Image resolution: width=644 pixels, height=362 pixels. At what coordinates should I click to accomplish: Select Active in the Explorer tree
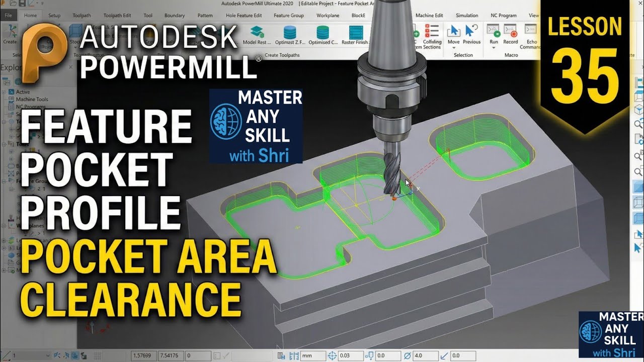point(23,92)
